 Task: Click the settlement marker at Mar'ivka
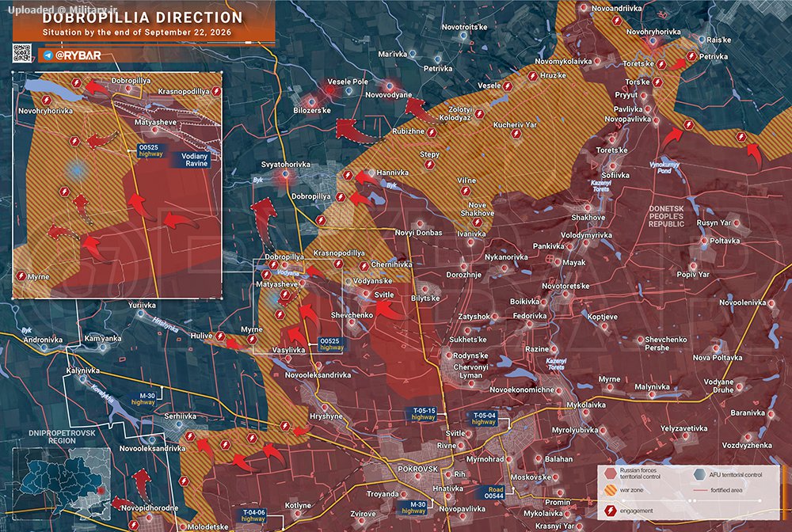pyautogui.click(x=413, y=54)
